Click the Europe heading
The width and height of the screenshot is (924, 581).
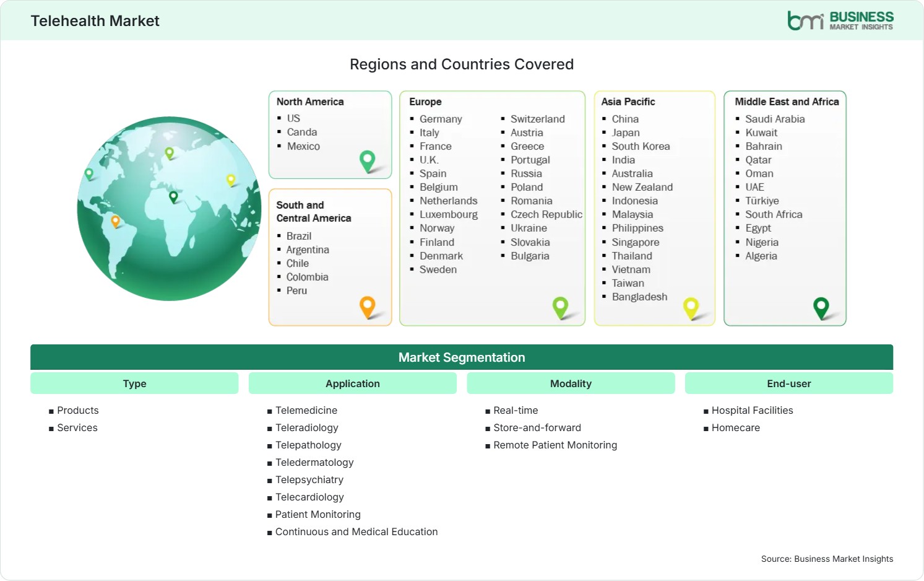coord(425,102)
